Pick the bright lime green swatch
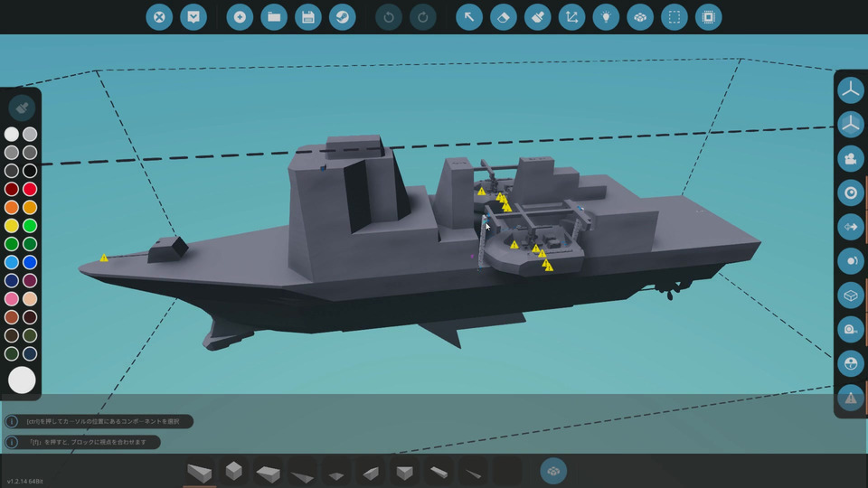This screenshot has width=868, height=488. tap(30, 225)
